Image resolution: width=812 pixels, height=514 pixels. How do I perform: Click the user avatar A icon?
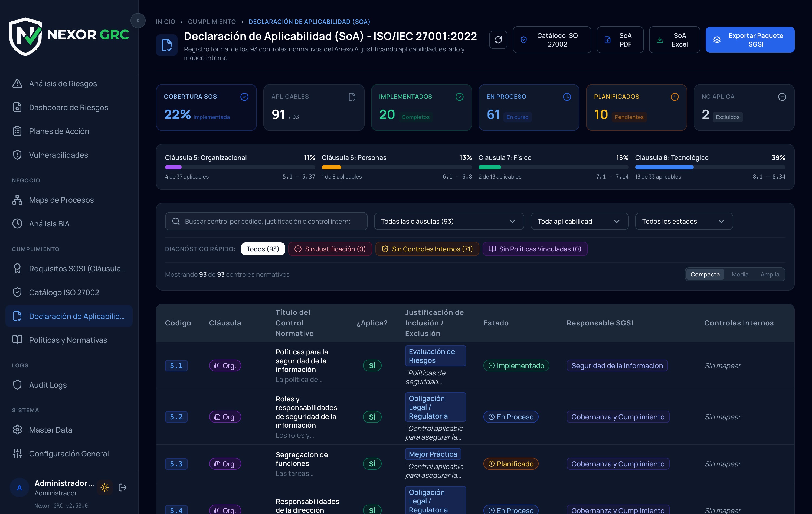[19, 487]
